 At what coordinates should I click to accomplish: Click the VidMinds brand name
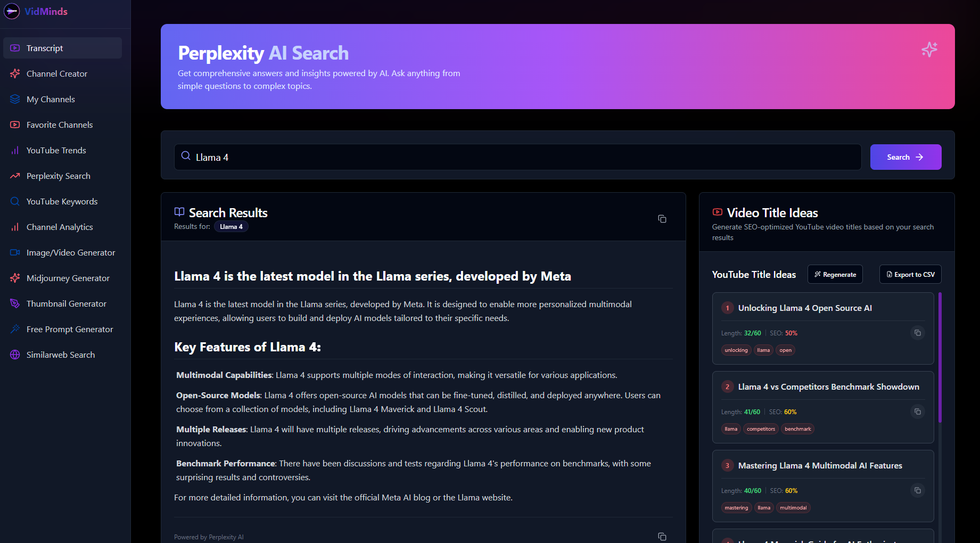point(46,11)
